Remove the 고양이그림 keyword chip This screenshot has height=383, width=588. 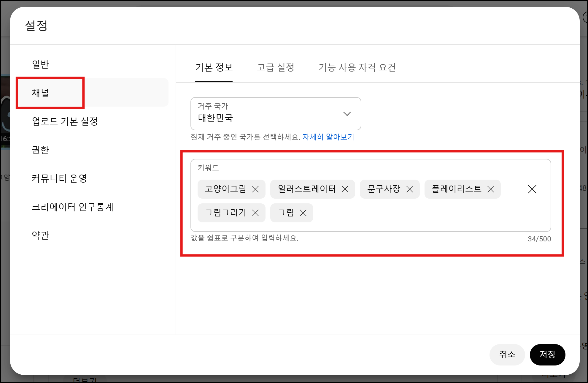pos(255,189)
